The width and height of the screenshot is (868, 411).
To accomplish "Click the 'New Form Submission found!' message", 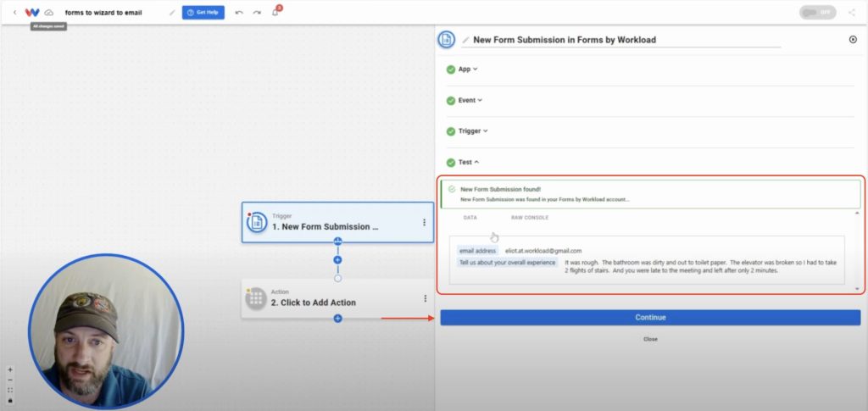I will 500,189.
